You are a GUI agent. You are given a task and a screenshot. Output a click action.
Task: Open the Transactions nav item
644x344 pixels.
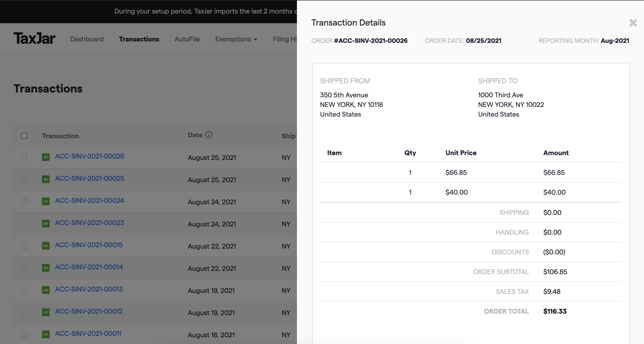[139, 39]
